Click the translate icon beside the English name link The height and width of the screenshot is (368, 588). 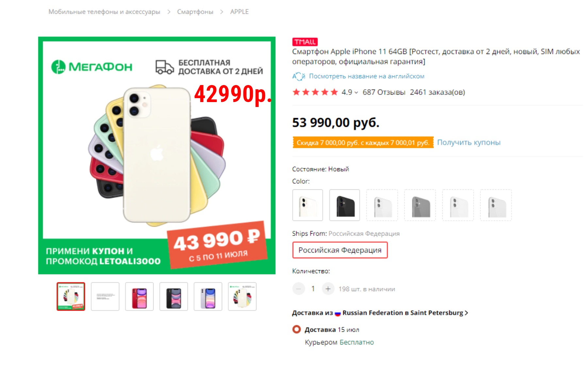pos(299,76)
